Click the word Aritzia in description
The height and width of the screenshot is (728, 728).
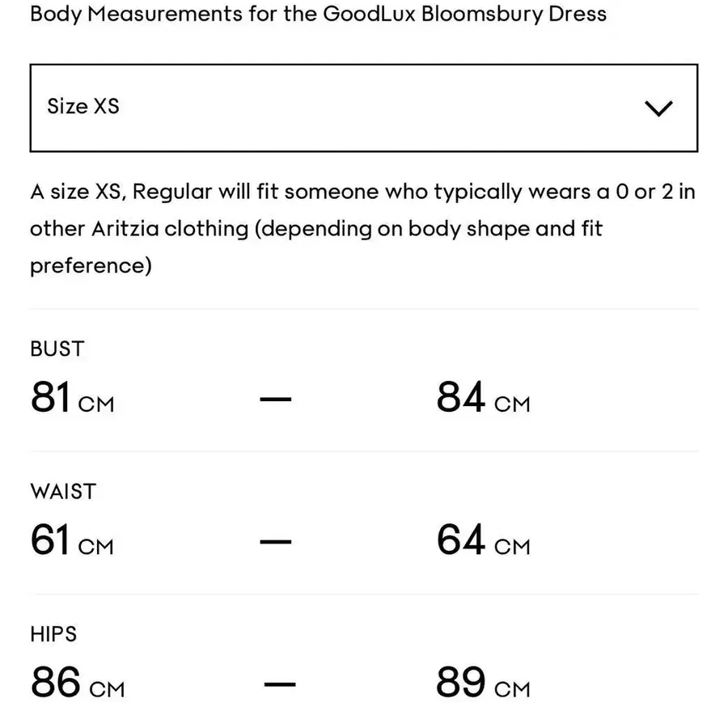(x=125, y=228)
